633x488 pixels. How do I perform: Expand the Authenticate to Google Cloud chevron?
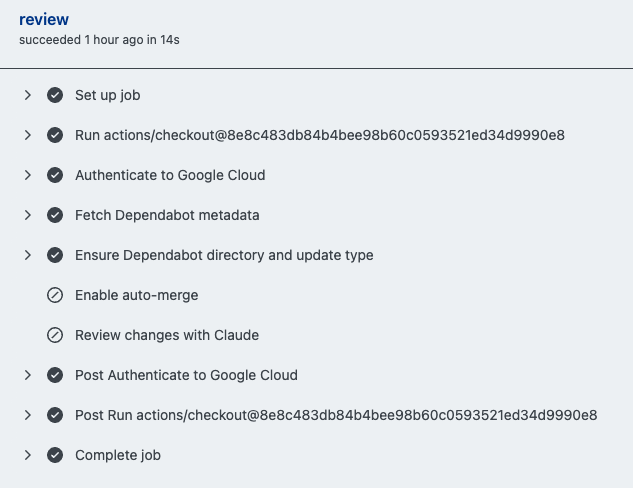point(27,175)
